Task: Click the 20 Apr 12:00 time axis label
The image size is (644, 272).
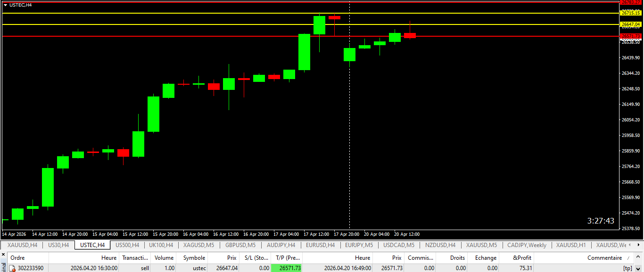Action: pos(406,234)
